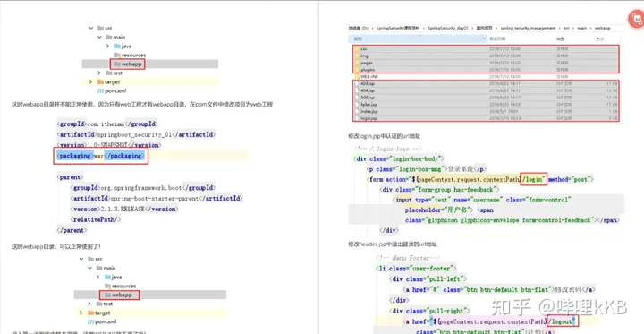
Task: Click the 登录系统 login-box-msg text
Action: coord(461,168)
